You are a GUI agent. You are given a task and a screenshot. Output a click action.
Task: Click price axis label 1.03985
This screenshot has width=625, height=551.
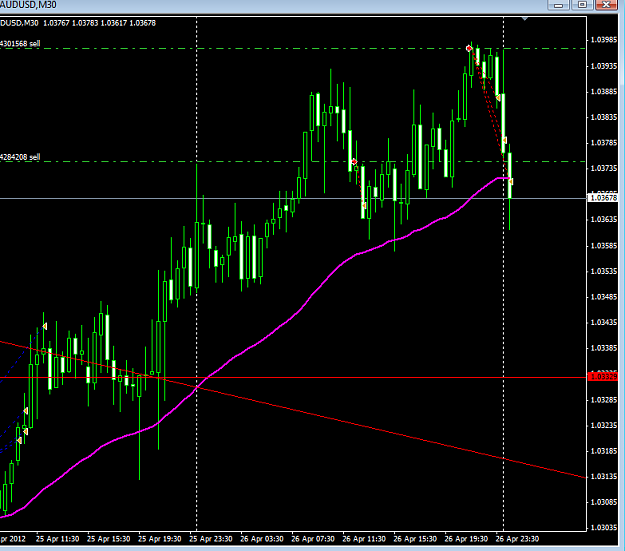603,40
